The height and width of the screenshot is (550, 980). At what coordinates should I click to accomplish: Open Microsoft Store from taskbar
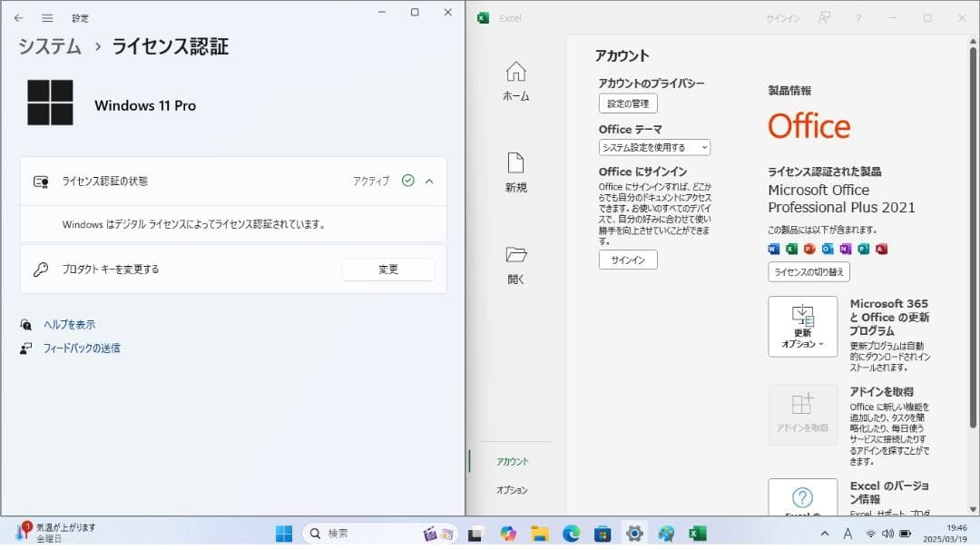click(603, 534)
